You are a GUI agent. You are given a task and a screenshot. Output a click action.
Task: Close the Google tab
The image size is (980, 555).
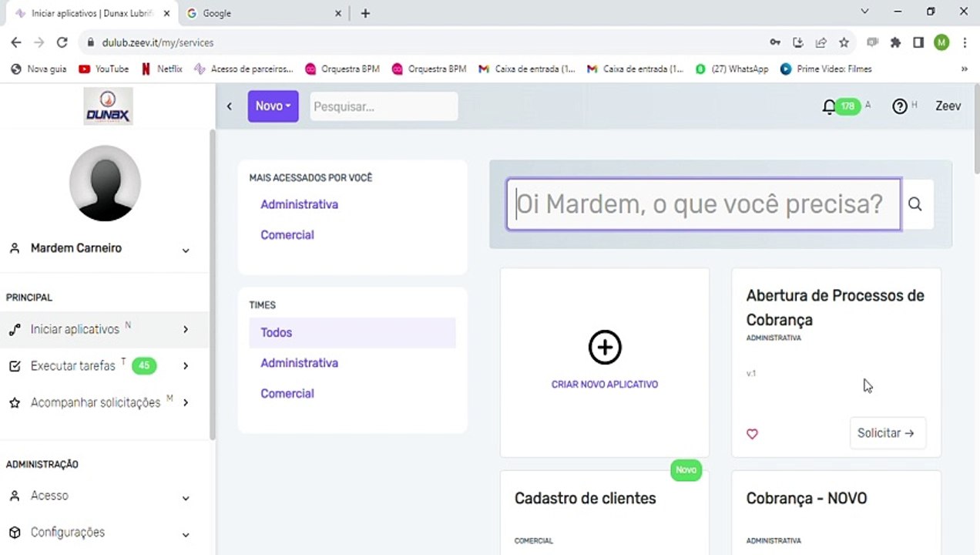tap(338, 13)
